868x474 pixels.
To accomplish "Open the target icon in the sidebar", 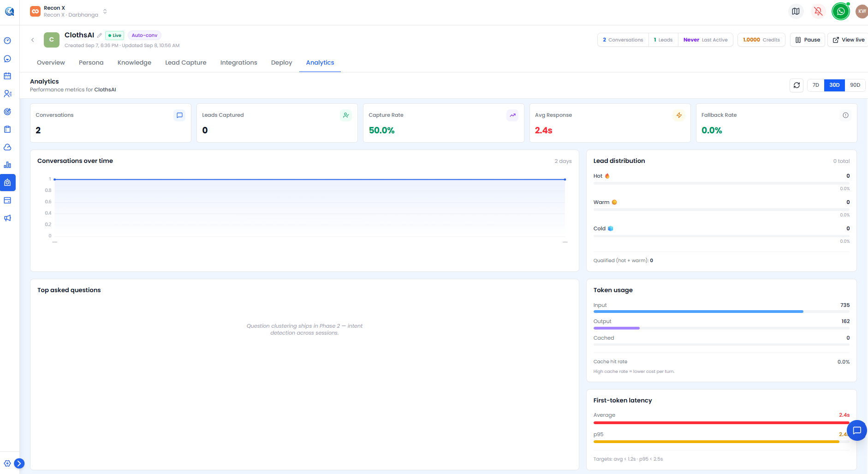I will click(7, 112).
